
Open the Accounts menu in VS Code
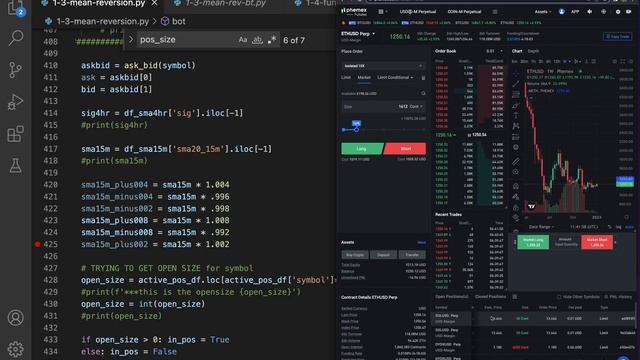pyautogui.click(x=16, y=318)
